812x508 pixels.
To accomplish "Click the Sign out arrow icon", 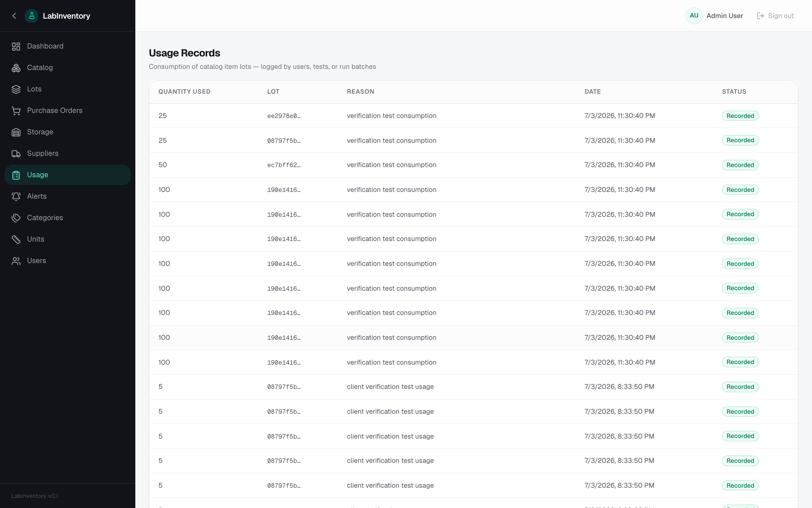I will pos(761,16).
